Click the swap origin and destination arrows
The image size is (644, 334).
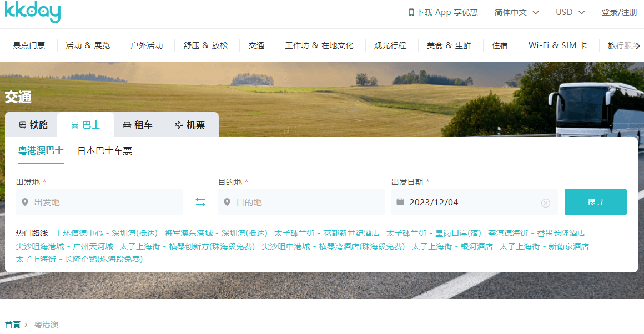pos(200,202)
